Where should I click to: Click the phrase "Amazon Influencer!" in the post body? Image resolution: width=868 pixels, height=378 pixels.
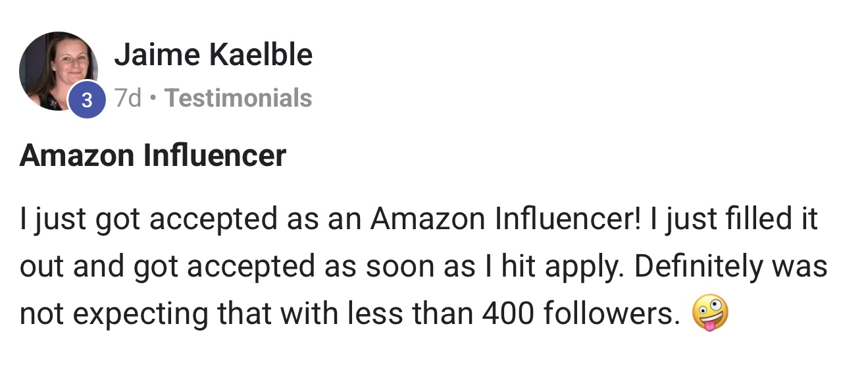point(505,219)
